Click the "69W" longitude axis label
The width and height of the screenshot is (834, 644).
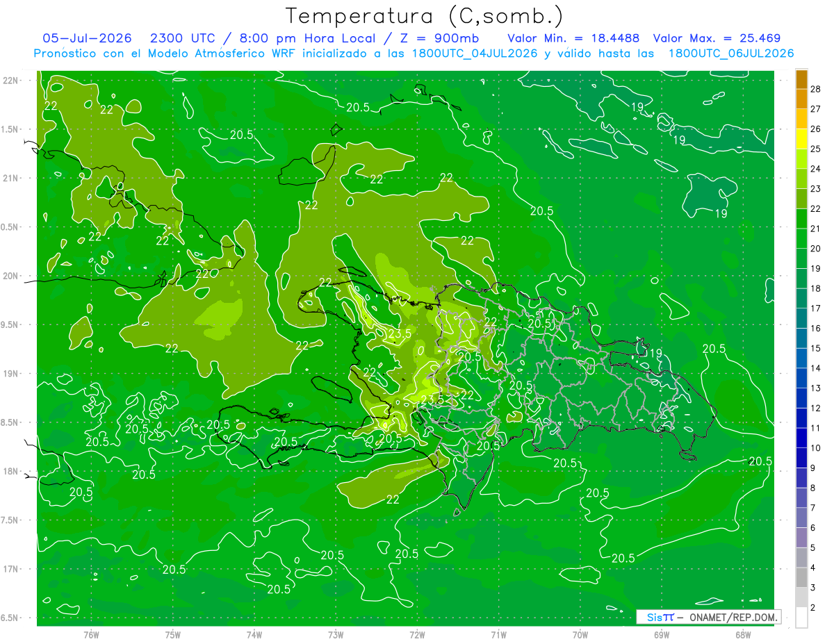click(x=662, y=635)
